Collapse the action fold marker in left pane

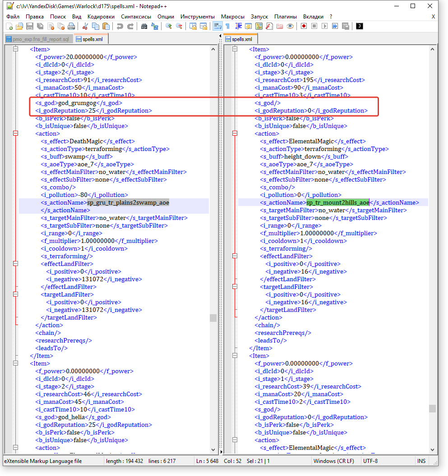click(15, 133)
